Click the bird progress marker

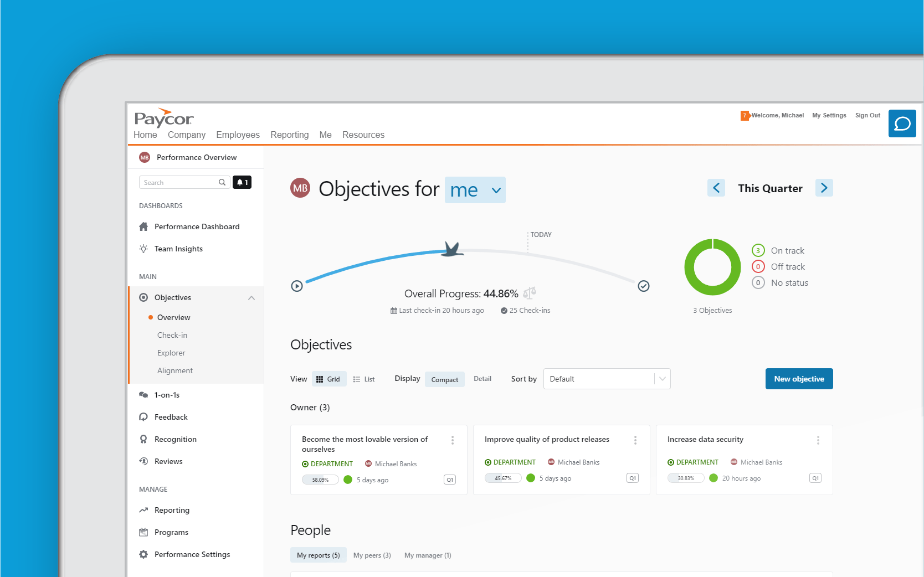click(453, 249)
